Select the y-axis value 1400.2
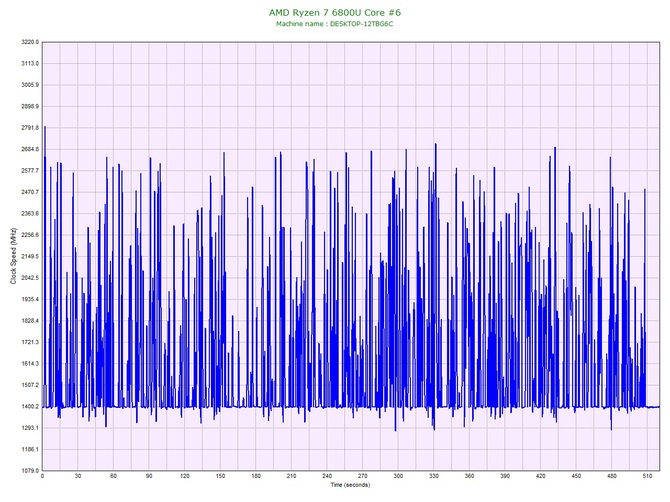Image resolution: width=670 pixels, height=502 pixels. click(30, 406)
